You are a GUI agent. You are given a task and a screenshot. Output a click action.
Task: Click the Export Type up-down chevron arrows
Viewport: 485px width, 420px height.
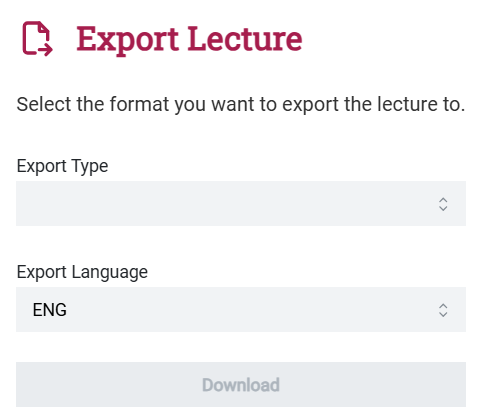coord(443,204)
